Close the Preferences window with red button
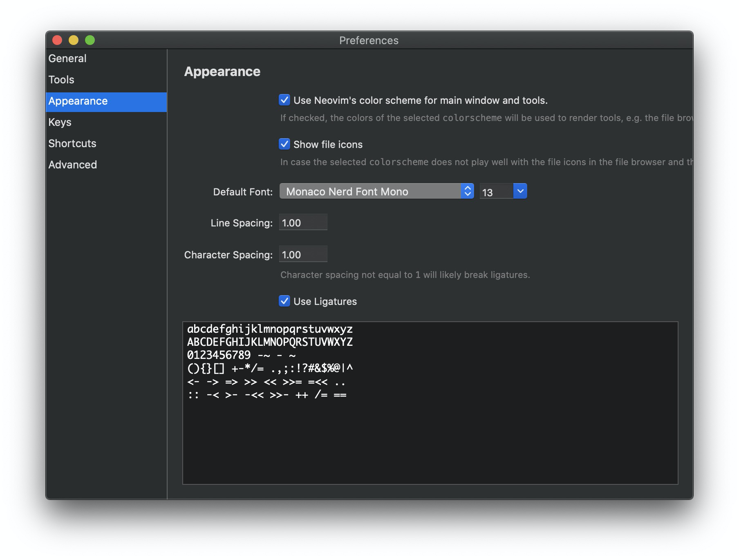 click(57, 40)
